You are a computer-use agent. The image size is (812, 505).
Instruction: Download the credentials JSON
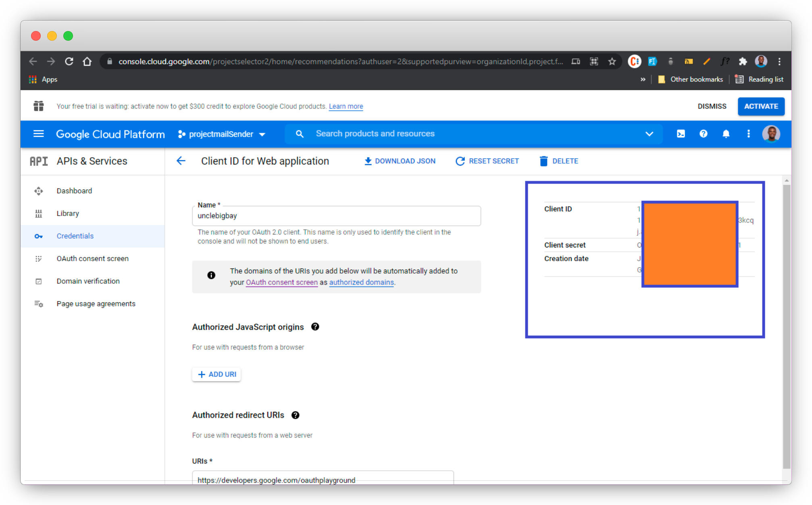(400, 161)
